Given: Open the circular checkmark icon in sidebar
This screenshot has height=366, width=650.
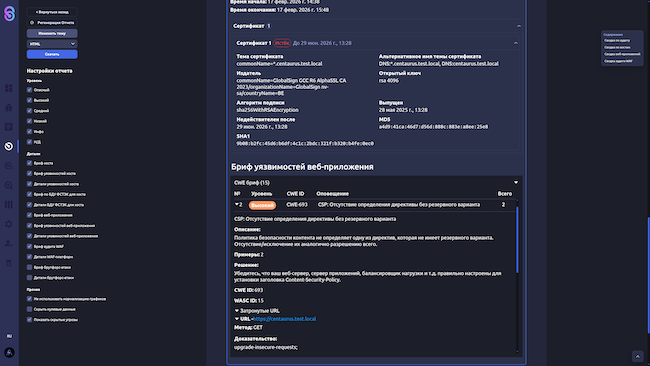Looking at the screenshot, I should tap(9, 185).
